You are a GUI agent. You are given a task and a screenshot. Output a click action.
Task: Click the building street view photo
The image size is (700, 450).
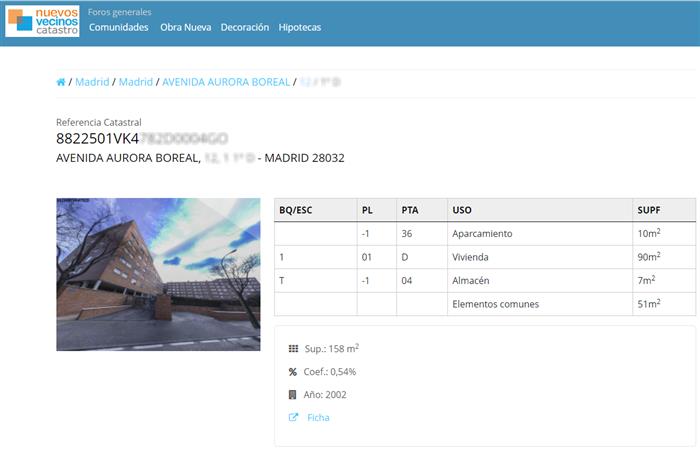coord(144,274)
